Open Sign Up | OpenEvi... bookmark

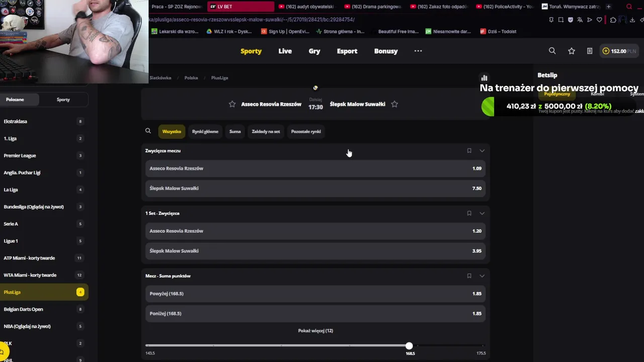(x=285, y=31)
